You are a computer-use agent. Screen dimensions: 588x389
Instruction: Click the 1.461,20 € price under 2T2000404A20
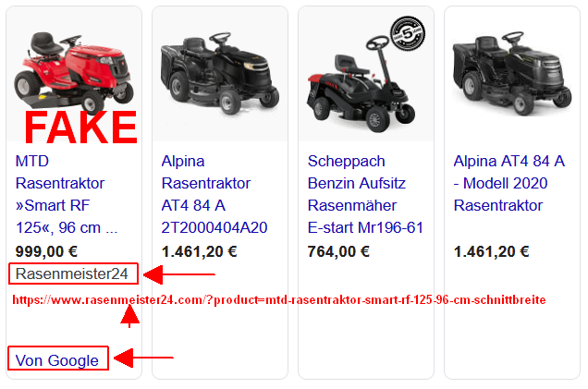pyautogui.click(x=199, y=251)
